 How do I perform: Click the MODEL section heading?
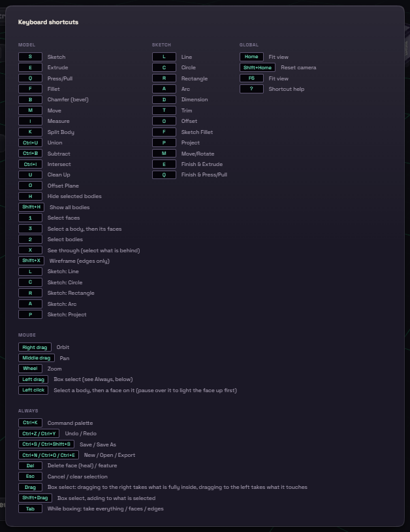tap(27, 45)
